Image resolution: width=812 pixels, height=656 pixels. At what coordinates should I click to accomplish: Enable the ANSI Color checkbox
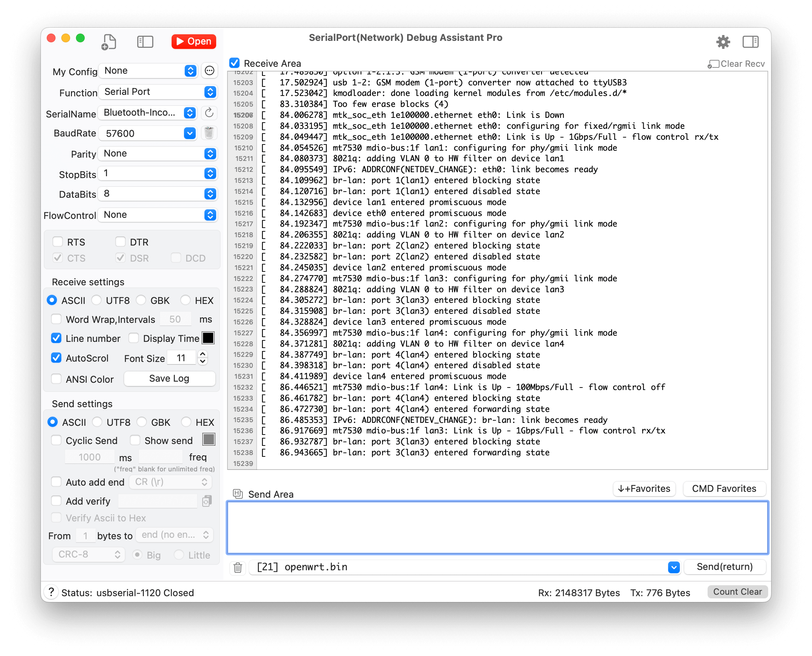56,379
